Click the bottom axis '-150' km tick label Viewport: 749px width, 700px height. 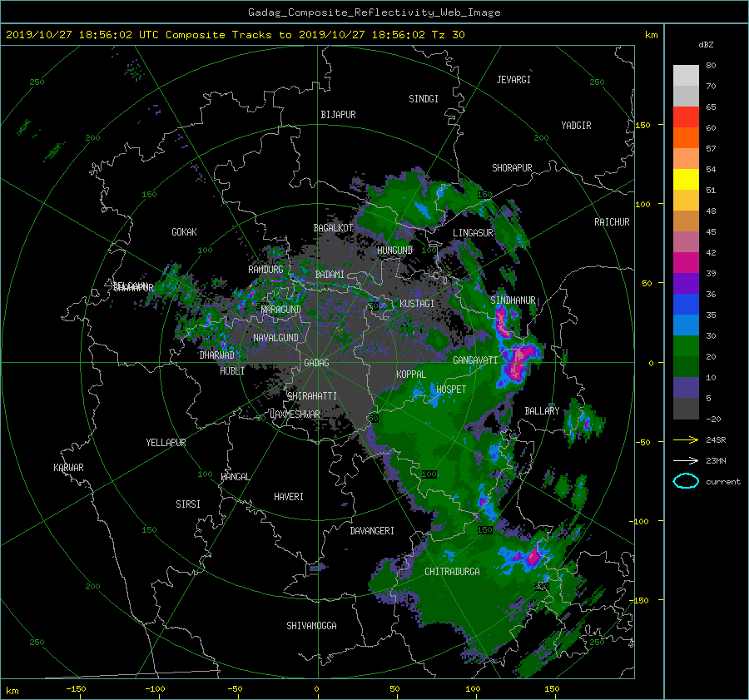pos(76,689)
